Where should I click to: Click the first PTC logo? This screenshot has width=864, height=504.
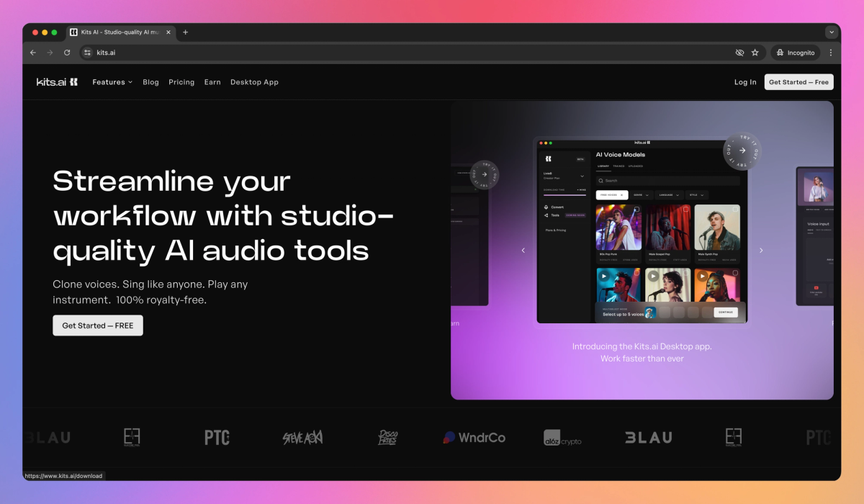(x=217, y=437)
